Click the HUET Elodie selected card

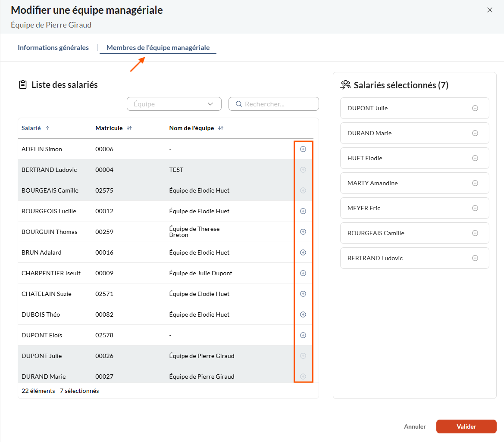[415, 158]
